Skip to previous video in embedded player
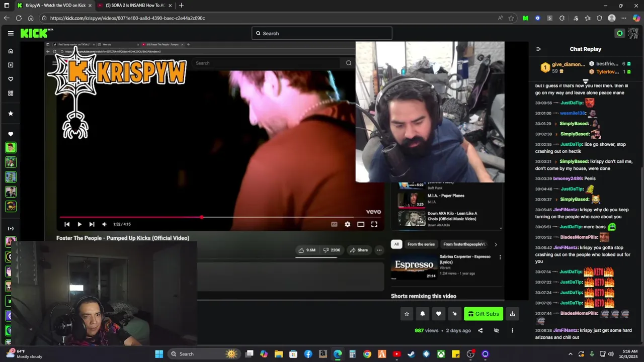Viewport: 644px width, 362px height. point(67,224)
